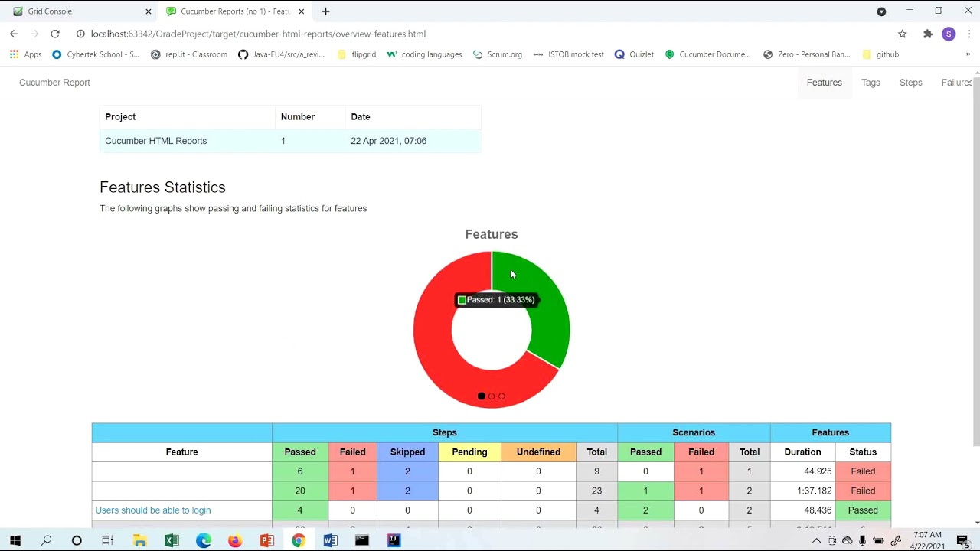The width and height of the screenshot is (980, 551).
Task: Open the flipgrid bookmark folder
Action: tap(357, 54)
